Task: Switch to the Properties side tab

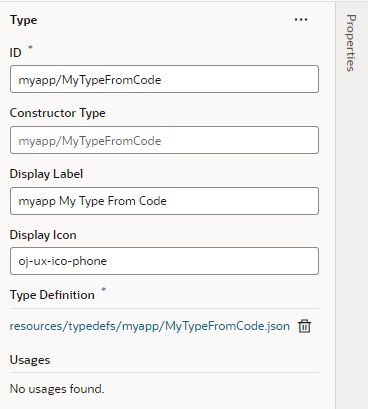Action: [x=351, y=43]
